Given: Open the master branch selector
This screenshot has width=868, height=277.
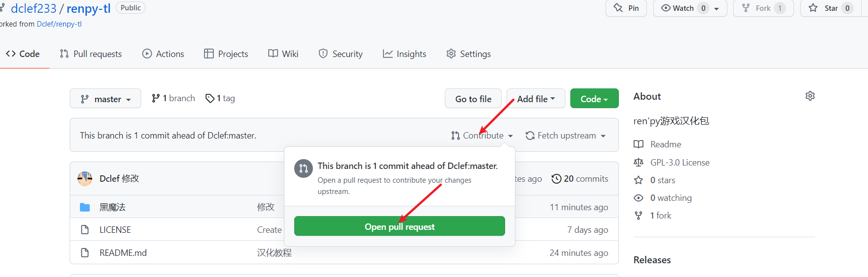Looking at the screenshot, I should coord(105,99).
